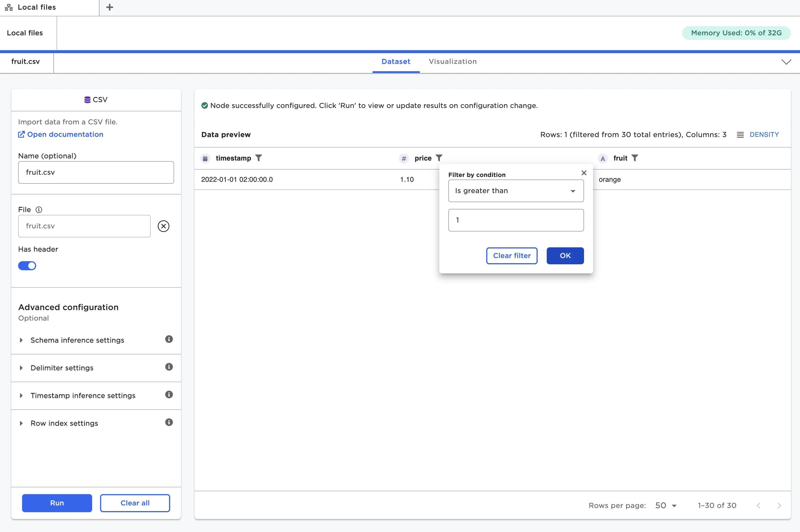Switch to the Visualization tab

pos(452,61)
